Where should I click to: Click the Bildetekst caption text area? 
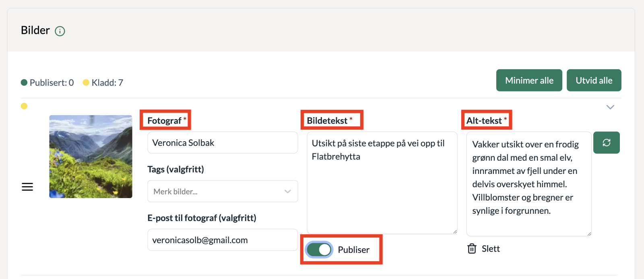coord(382,189)
